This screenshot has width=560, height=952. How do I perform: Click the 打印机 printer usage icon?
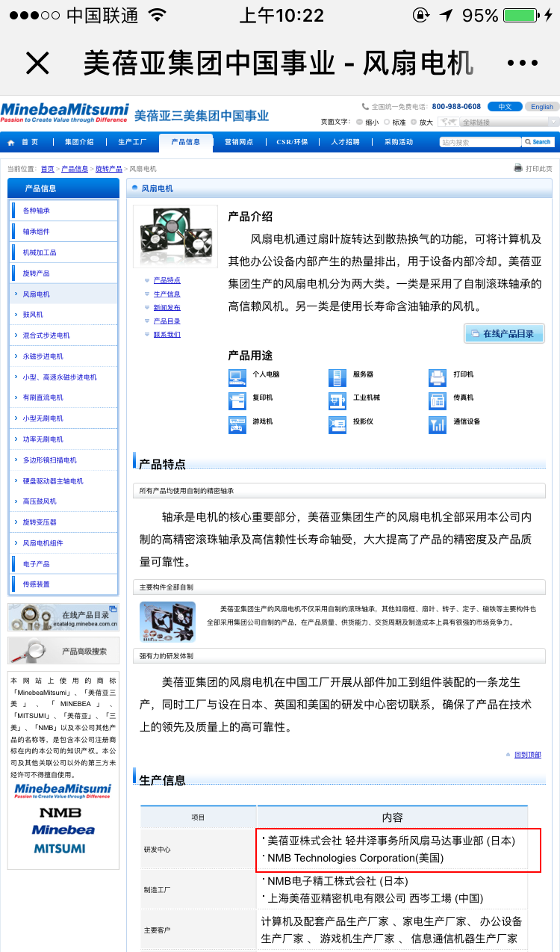pyautogui.click(x=438, y=377)
